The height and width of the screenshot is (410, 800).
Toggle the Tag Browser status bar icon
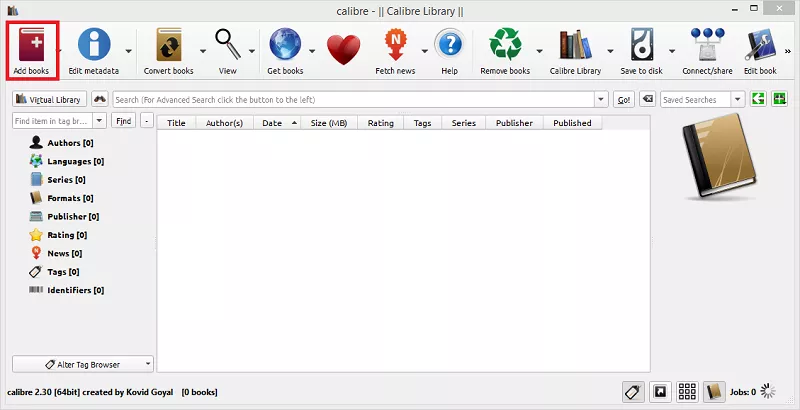tap(633, 392)
